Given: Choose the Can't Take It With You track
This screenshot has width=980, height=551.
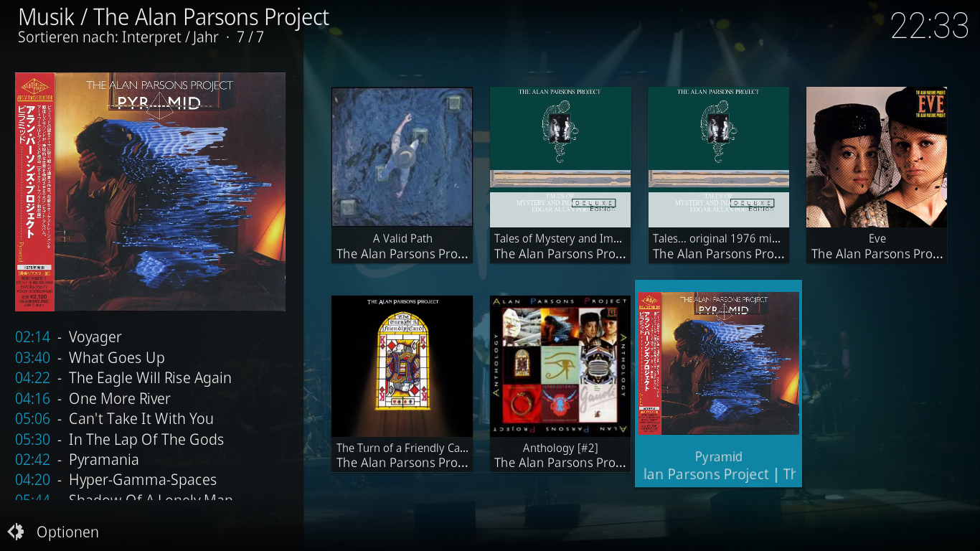Looking at the screenshot, I should pyautogui.click(x=114, y=418).
